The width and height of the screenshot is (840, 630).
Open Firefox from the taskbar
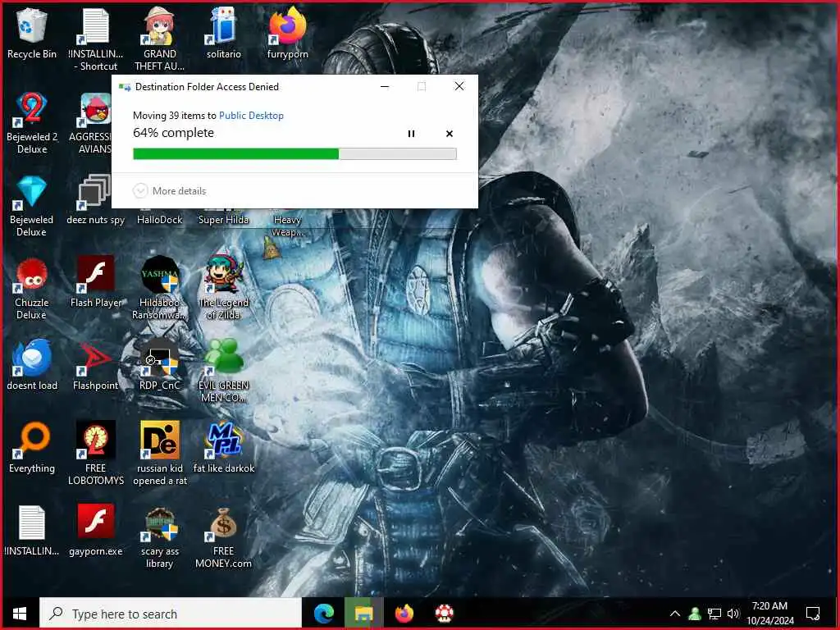(x=404, y=614)
